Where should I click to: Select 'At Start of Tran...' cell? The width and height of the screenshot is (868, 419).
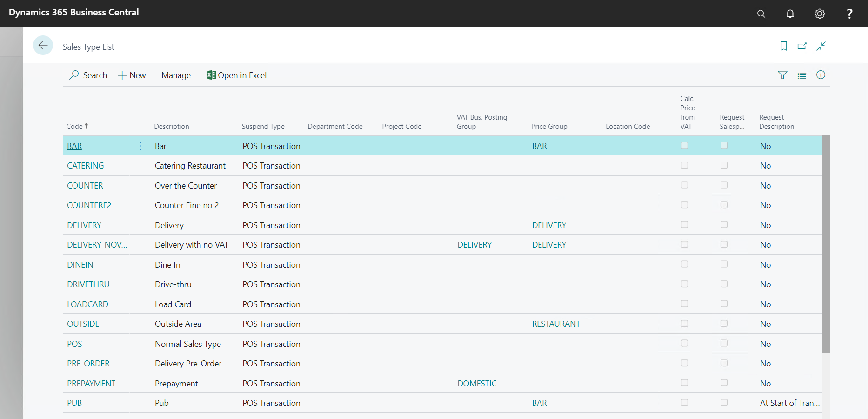790,403
